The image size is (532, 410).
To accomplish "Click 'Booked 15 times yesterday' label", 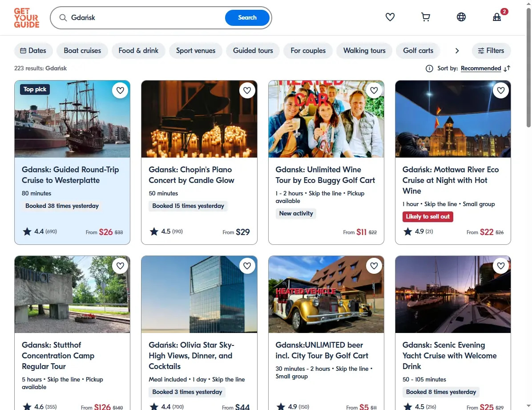I will pyautogui.click(x=188, y=206).
